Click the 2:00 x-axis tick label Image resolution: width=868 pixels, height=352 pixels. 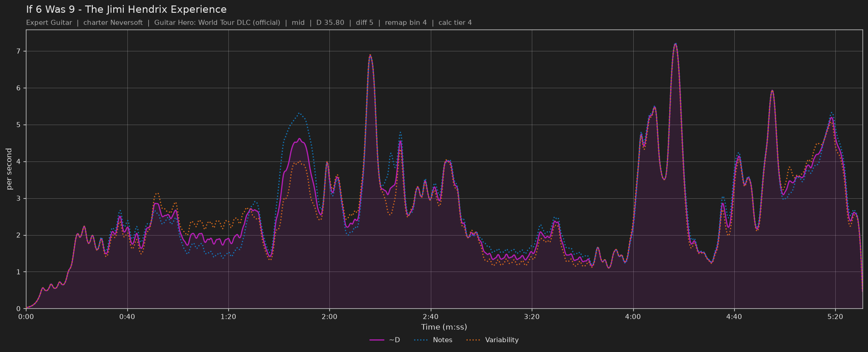click(329, 317)
